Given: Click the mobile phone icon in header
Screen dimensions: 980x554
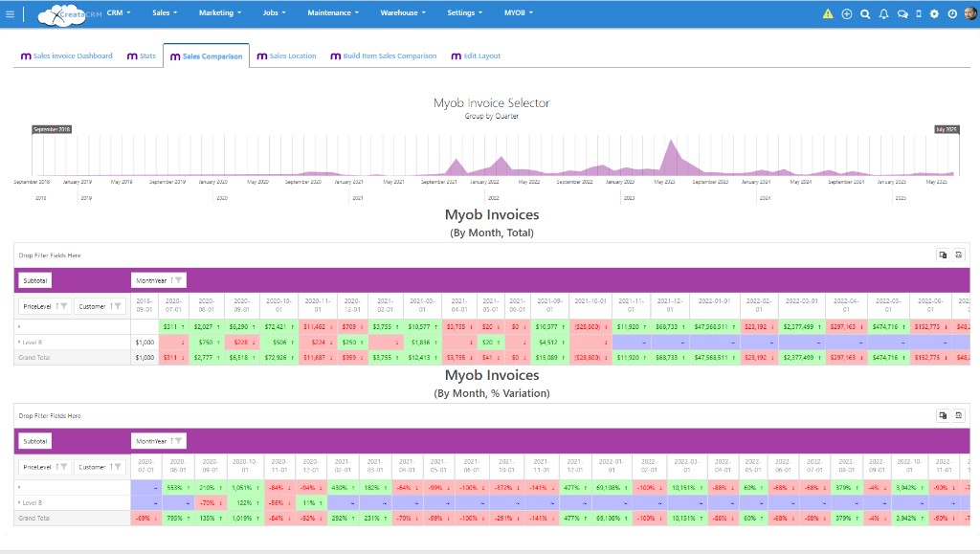Looking at the screenshot, I should [x=918, y=13].
